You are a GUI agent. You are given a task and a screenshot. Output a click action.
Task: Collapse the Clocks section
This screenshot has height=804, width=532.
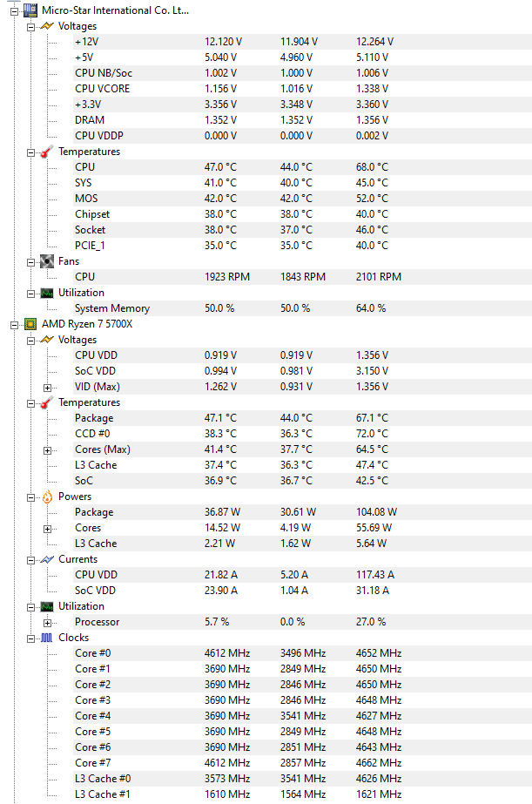click(30, 638)
